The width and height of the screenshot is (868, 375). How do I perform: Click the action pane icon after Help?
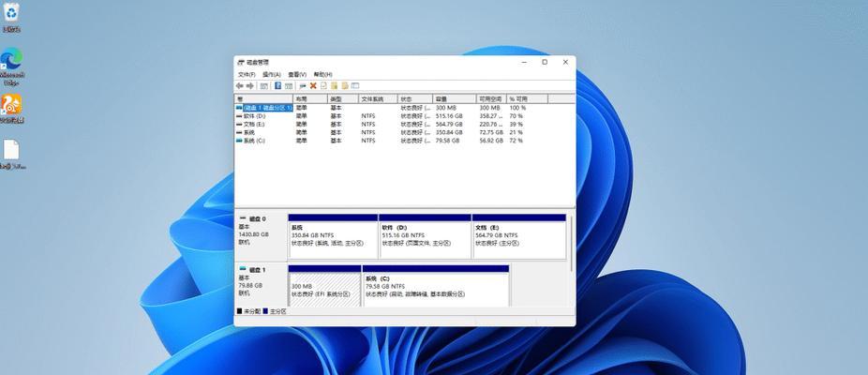[x=289, y=86]
